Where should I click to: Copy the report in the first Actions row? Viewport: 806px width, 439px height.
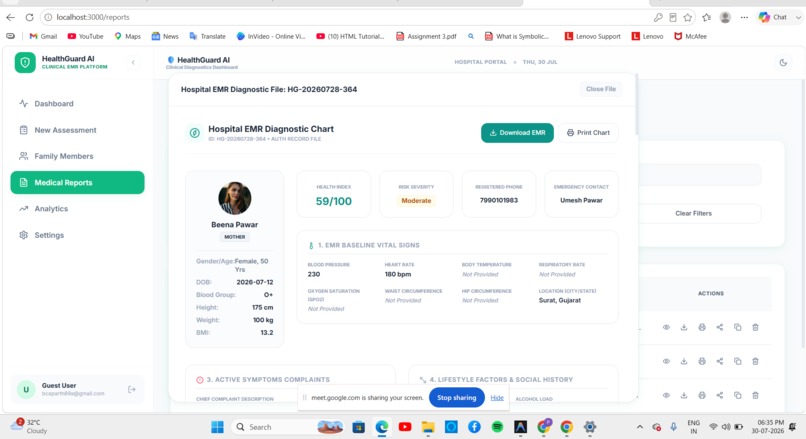pos(738,327)
